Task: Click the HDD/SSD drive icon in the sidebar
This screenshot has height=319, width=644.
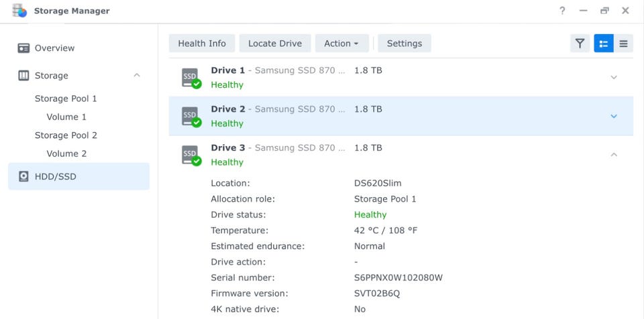Action: click(x=24, y=176)
